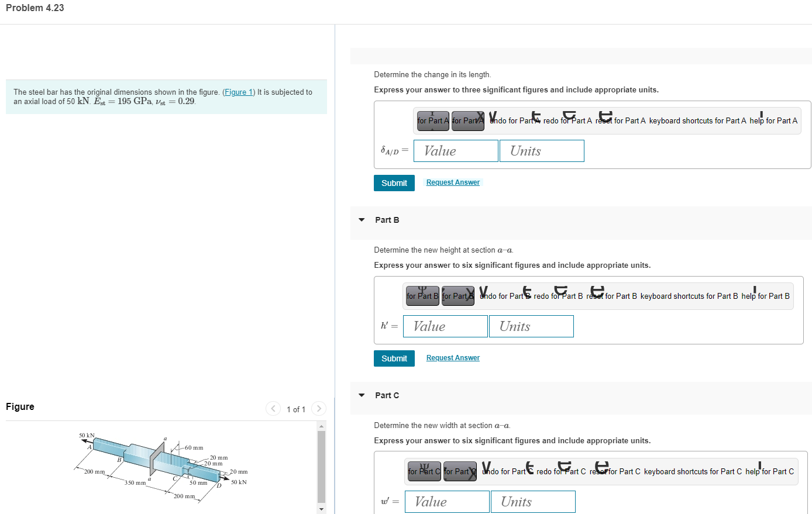The image size is (812, 514).
Task: Open help for Part C
Action: [770, 472]
